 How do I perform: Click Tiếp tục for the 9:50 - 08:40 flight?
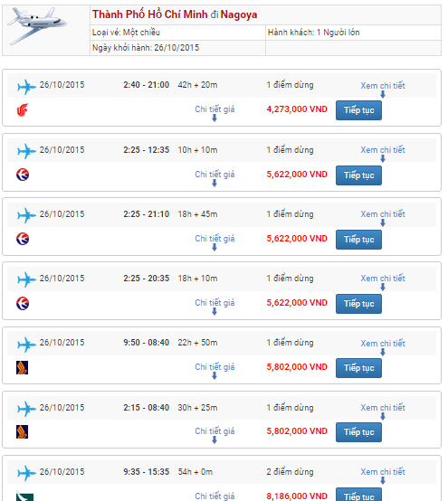pos(358,368)
